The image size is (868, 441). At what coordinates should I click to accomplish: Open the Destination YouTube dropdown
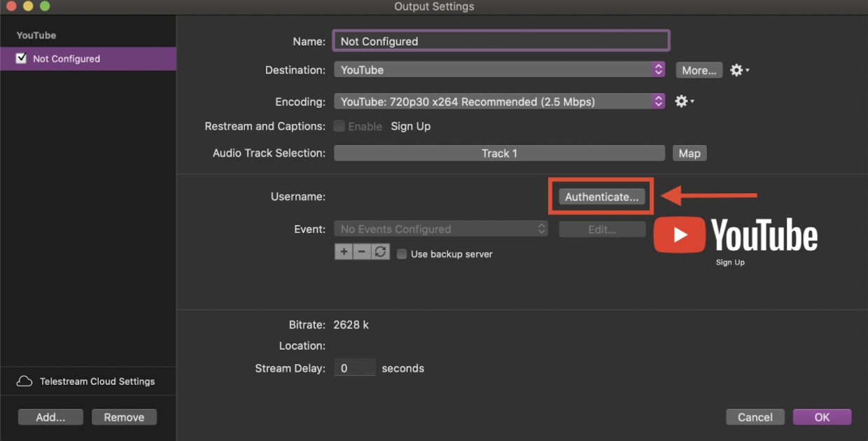click(499, 70)
